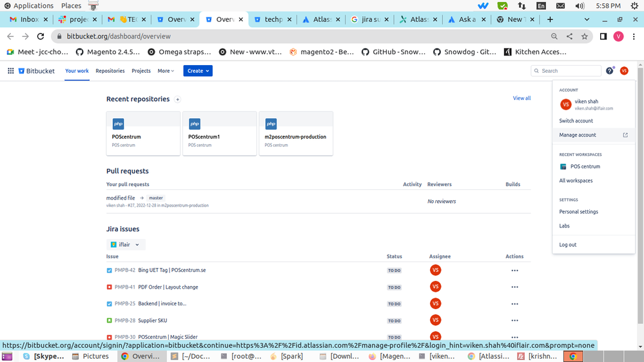Viewport: 644px width, 362px height.
Task: Expand the iflair Jira site dropdown
Action: (126, 245)
